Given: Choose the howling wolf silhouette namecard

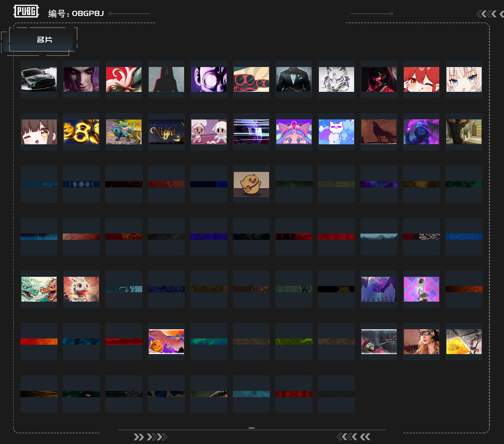Looking at the screenshot, I should tap(379, 132).
